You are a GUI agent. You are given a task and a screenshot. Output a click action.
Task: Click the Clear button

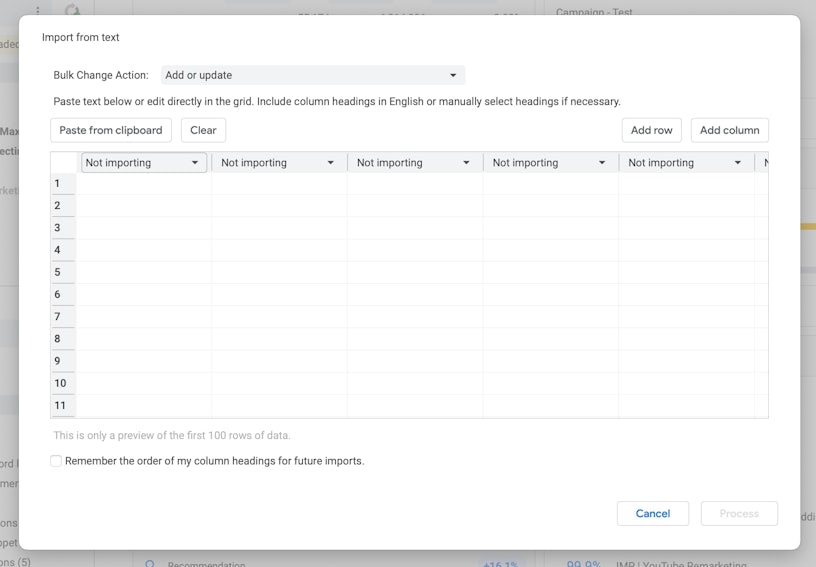click(x=203, y=130)
